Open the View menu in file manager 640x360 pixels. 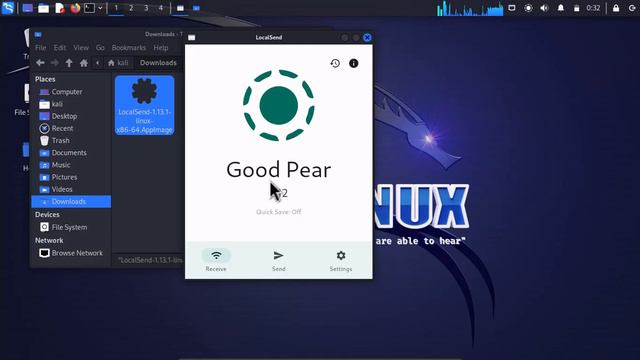click(x=81, y=48)
